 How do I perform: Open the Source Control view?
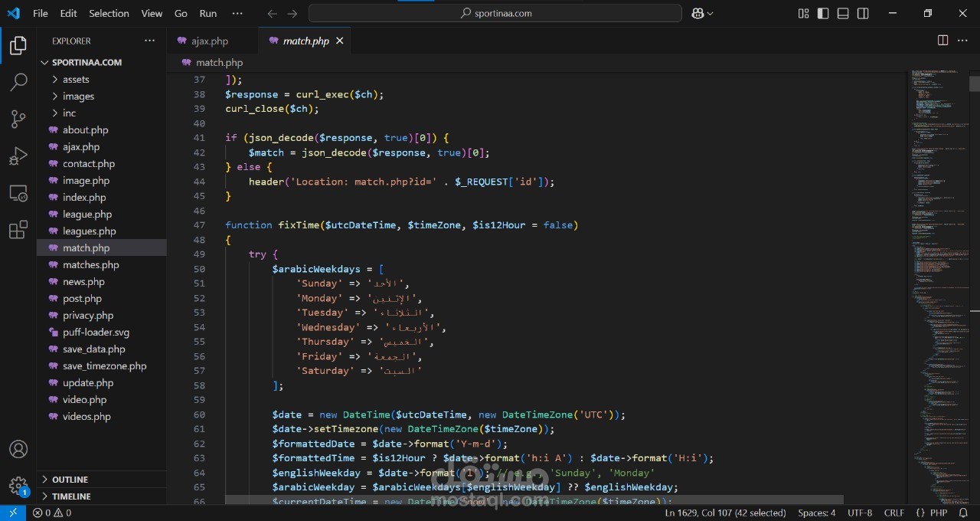click(18, 119)
